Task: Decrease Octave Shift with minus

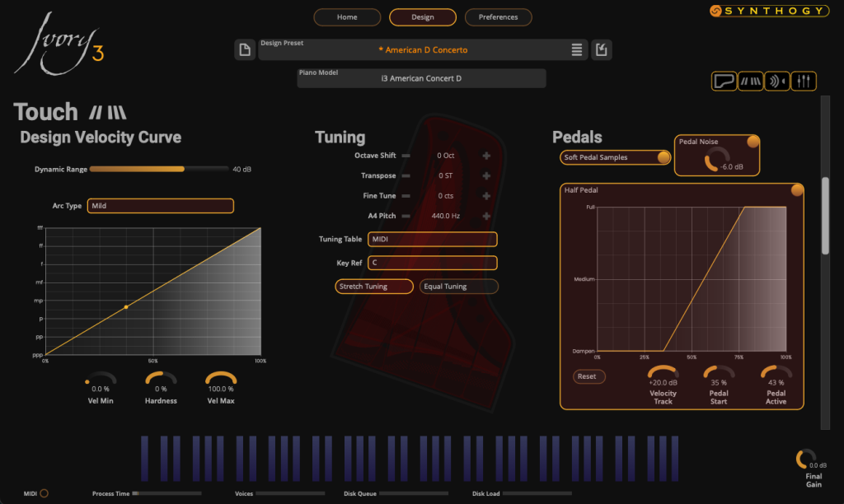Action: tap(406, 156)
